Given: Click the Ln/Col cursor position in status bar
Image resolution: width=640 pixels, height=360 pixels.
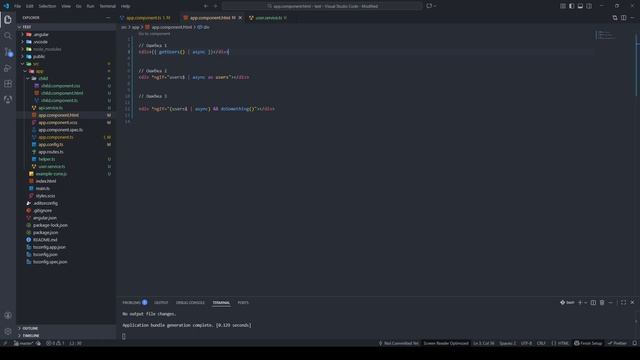Looking at the screenshot, I should (x=484, y=343).
